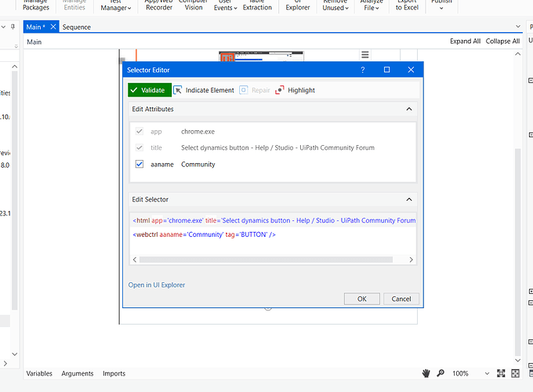
Task: Click the Main breadcrumb
Action: pos(34,42)
